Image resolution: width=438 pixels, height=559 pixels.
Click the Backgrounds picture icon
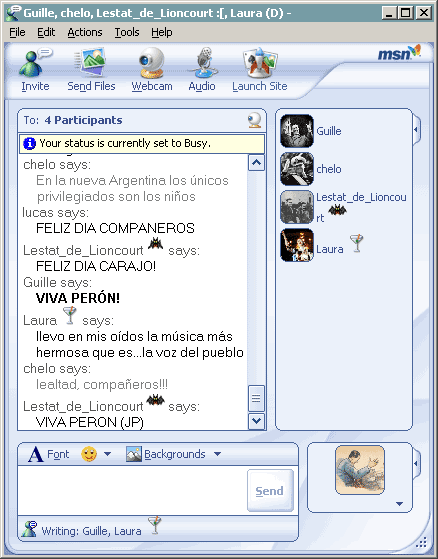tap(134, 454)
